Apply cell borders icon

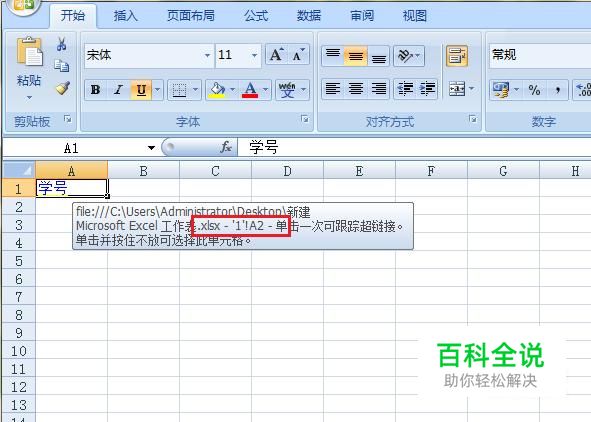click(x=179, y=90)
